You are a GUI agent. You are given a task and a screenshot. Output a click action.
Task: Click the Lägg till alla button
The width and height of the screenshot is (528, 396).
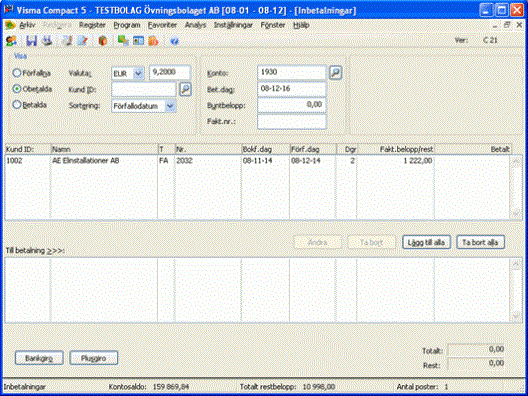[x=426, y=242]
